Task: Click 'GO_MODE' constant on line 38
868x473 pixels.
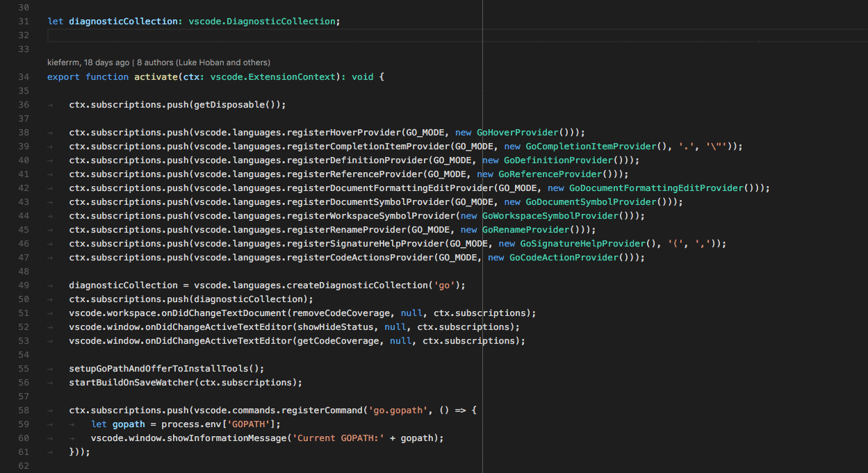Action: [x=425, y=132]
